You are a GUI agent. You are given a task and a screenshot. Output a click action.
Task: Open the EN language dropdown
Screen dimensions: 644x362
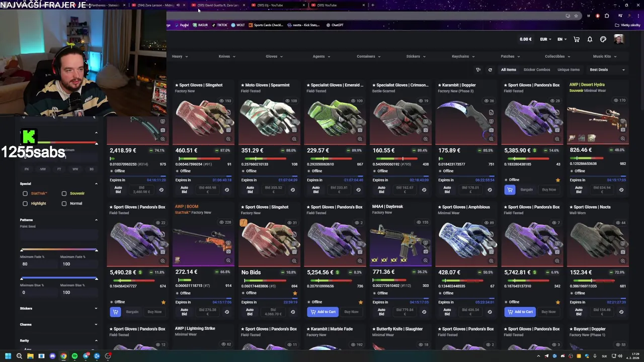tap(562, 39)
